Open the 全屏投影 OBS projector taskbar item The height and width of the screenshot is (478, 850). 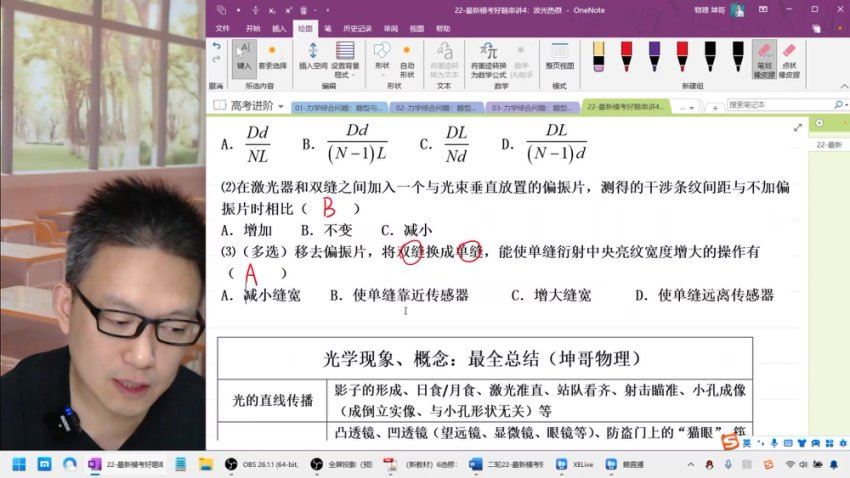[341, 464]
